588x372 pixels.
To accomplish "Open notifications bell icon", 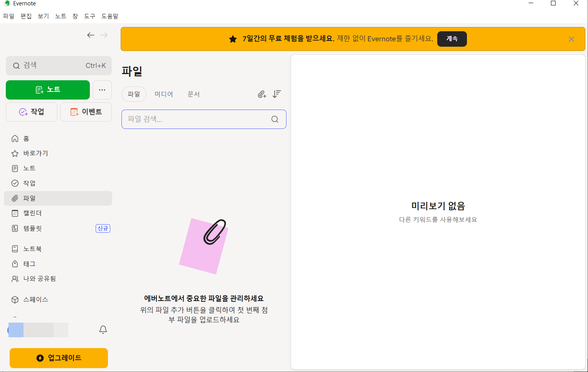I will click(x=103, y=330).
